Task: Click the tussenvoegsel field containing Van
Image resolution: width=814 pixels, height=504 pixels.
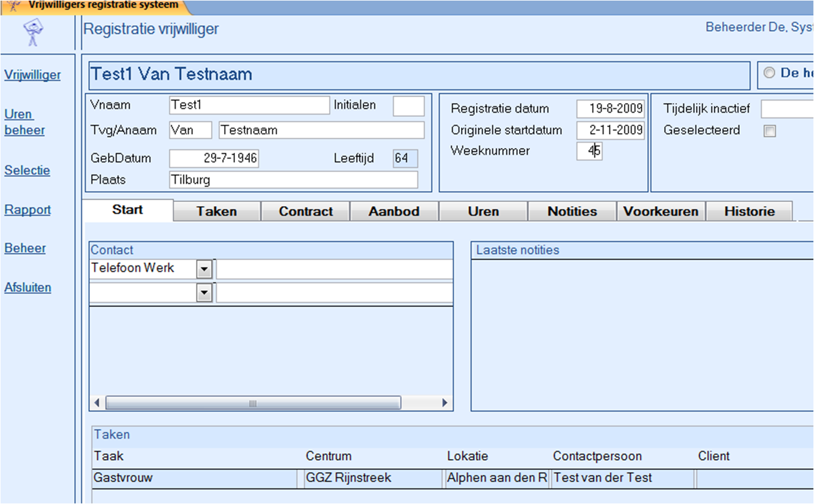Action: [191, 130]
